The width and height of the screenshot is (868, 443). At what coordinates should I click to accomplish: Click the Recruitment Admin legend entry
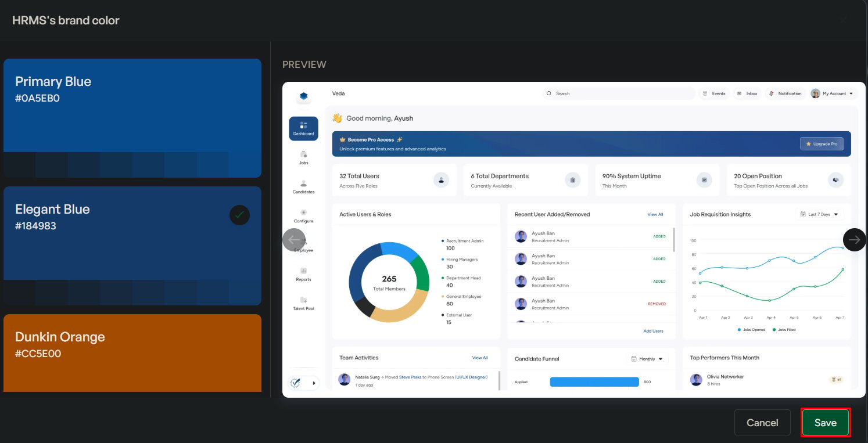(x=462, y=244)
